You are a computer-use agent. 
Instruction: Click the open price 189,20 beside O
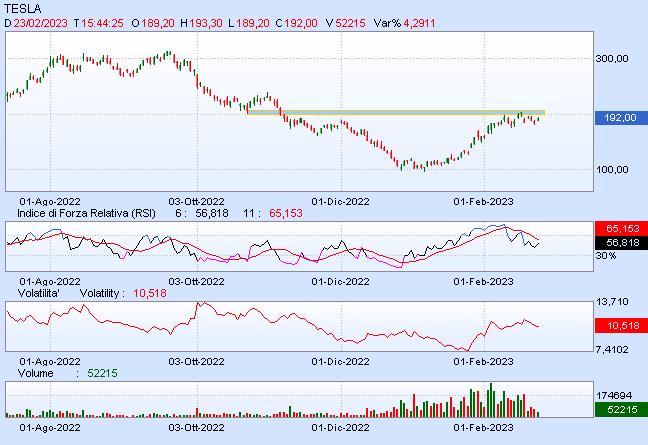pyautogui.click(x=157, y=23)
